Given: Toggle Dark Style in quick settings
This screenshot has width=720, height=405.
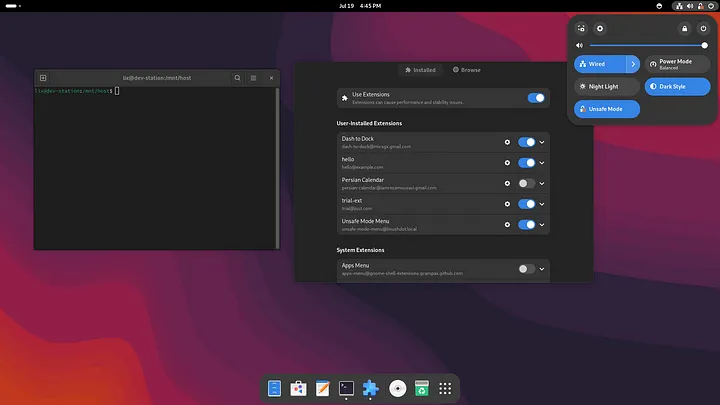Looking at the screenshot, I should (677, 86).
